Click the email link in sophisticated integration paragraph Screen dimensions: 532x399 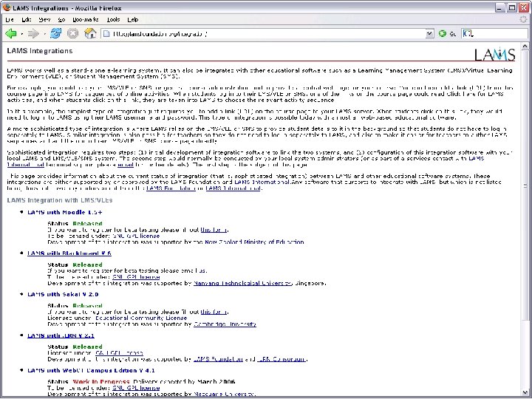pos(125,165)
